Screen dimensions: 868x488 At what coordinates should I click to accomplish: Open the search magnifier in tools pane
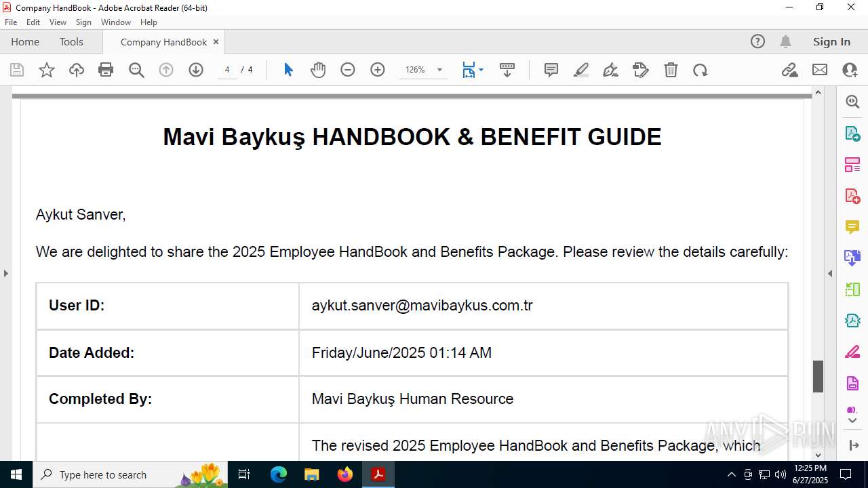click(x=852, y=102)
